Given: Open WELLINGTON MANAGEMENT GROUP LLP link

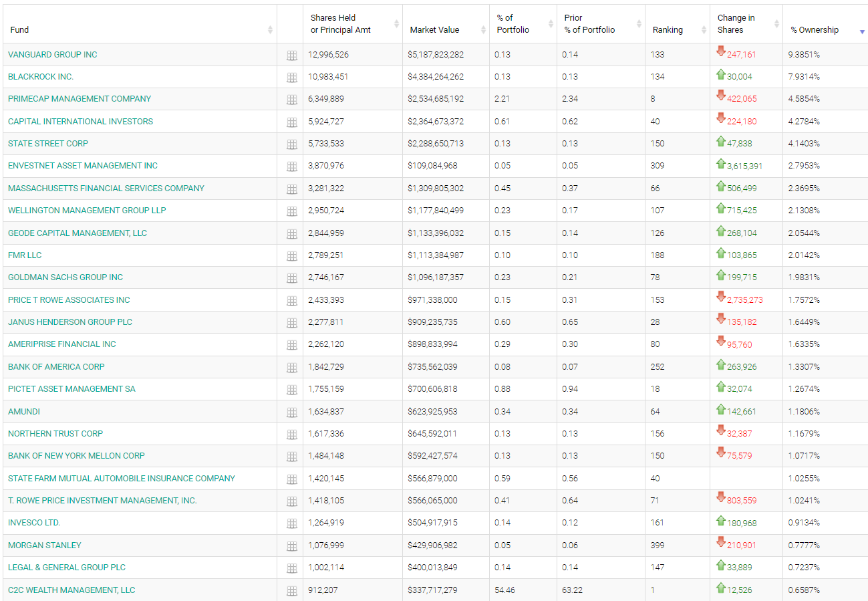Looking at the screenshot, I should pyautogui.click(x=87, y=210).
